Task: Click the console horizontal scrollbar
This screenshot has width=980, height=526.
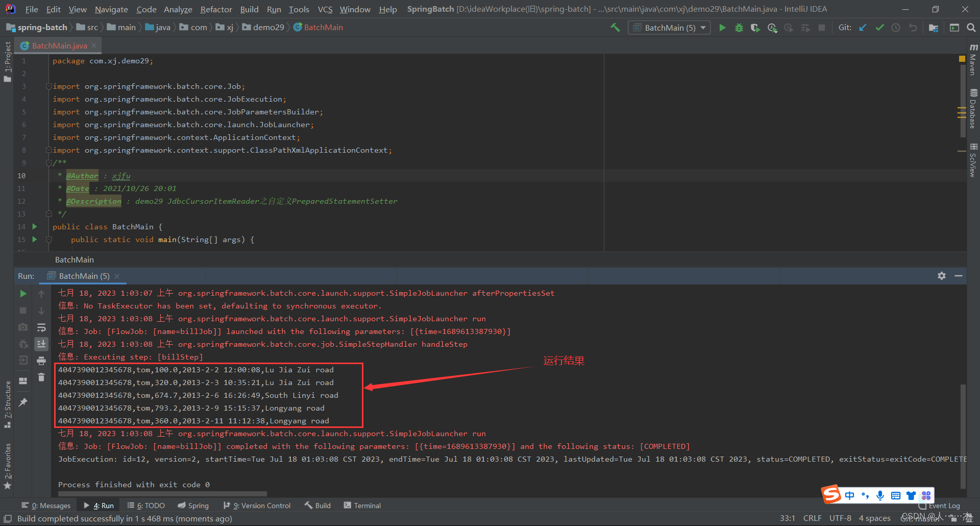Action: 162,494
